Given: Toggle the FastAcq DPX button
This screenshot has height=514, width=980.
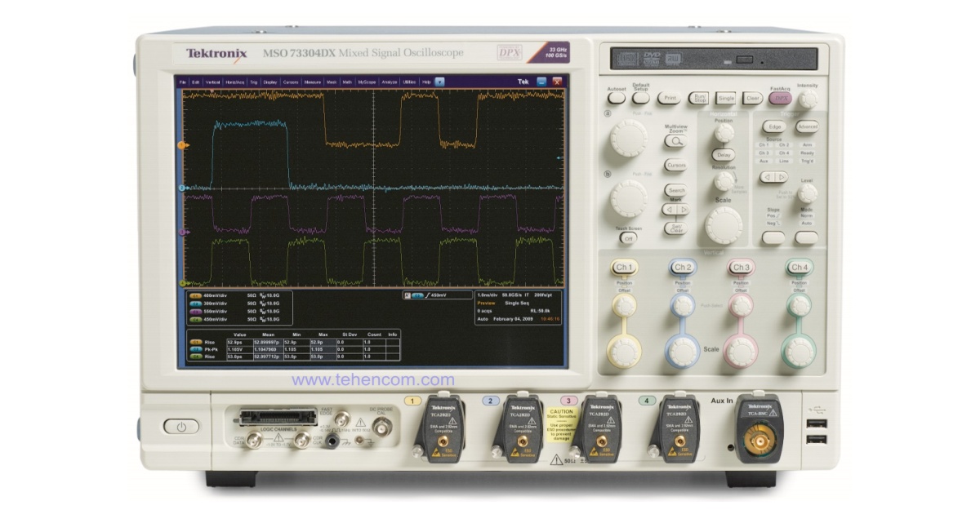Looking at the screenshot, I should click(x=781, y=98).
